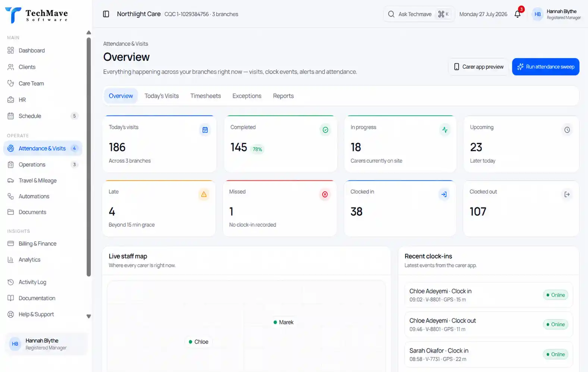Click the Marek marker on the map
The image size is (588, 372).
(283, 322)
